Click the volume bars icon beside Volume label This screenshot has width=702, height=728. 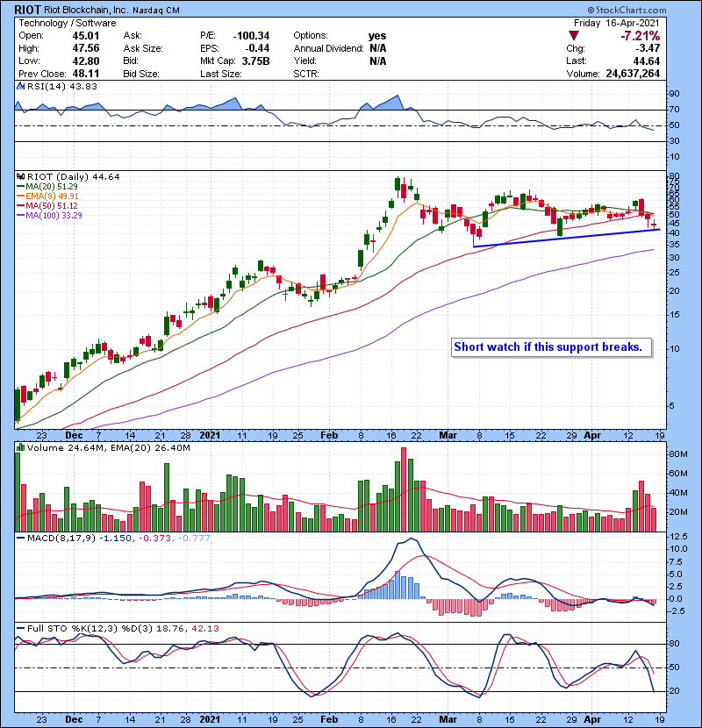(20, 447)
